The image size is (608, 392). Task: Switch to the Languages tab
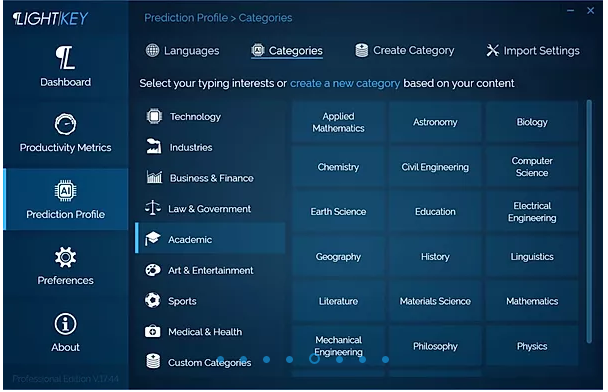(x=182, y=51)
